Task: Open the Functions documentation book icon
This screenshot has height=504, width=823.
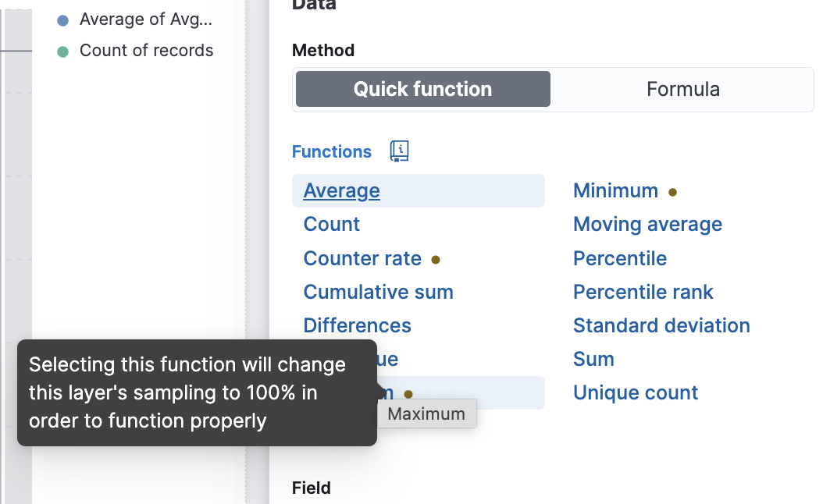Action: 400,151
